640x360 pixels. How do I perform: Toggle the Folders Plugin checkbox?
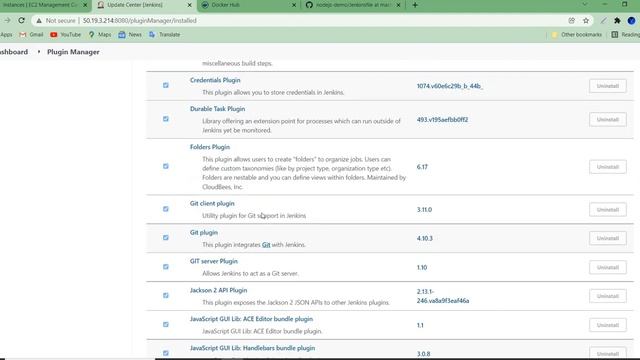pos(166,166)
